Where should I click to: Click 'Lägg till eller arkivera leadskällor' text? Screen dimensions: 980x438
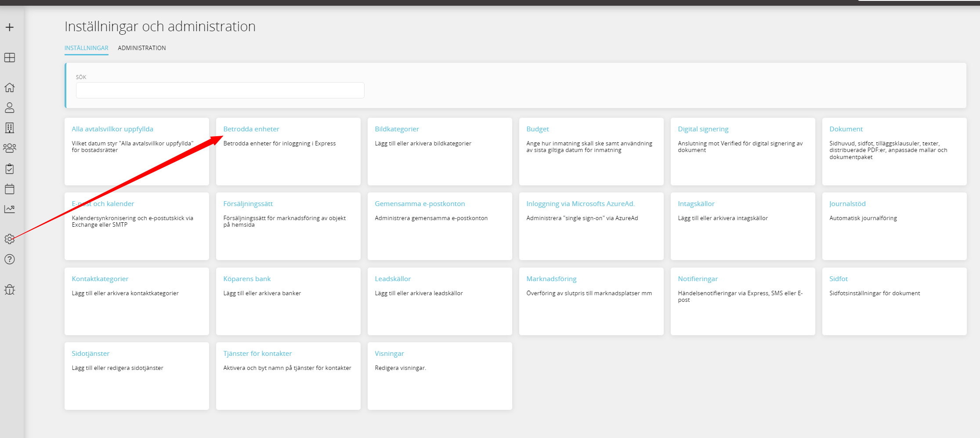pos(419,293)
